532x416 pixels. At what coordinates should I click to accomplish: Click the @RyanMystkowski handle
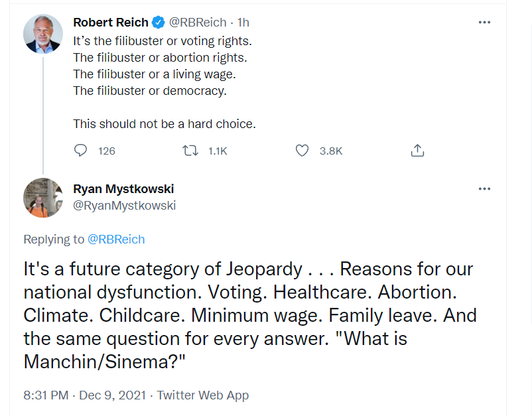pos(124,206)
